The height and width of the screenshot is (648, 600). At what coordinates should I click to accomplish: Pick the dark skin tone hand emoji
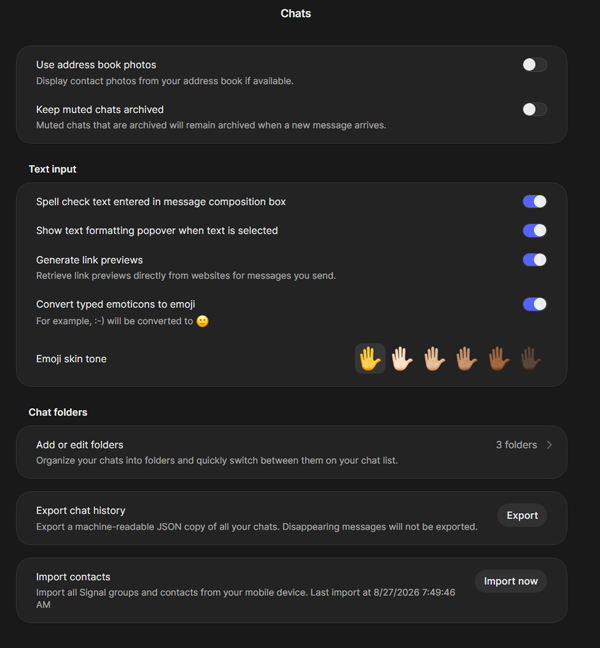531,359
